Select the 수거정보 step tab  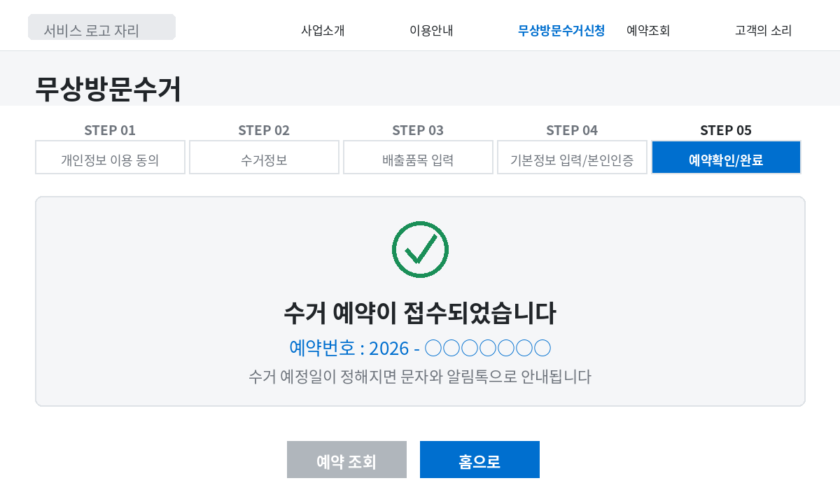pyautogui.click(x=264, y=157)
